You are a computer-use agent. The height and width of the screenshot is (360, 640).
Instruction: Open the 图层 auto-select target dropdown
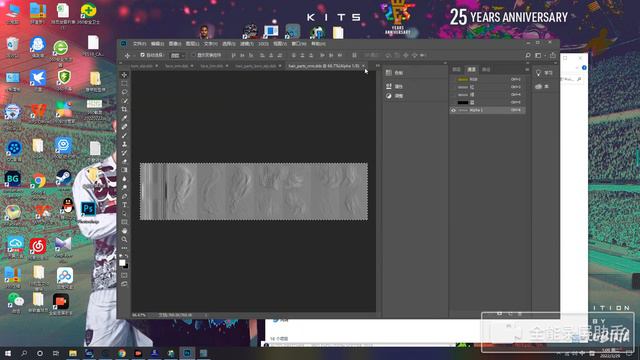[178, 55]
